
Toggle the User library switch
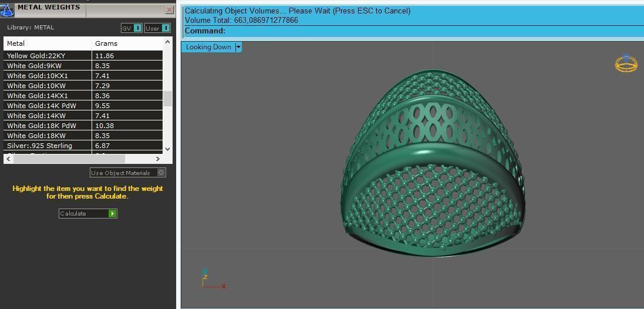pyautogui.click(x=158, y=28)
